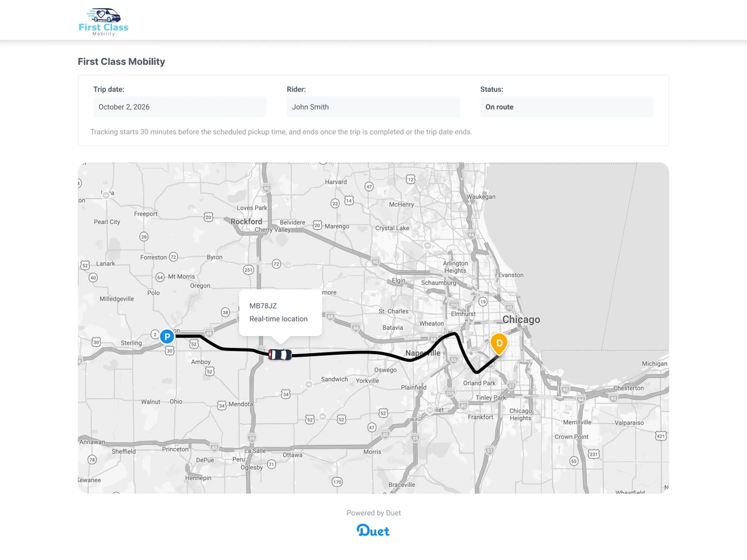Click the Powered by Duet text
Viewport: 747px width, 560px height.
click(x=374, y=513)
